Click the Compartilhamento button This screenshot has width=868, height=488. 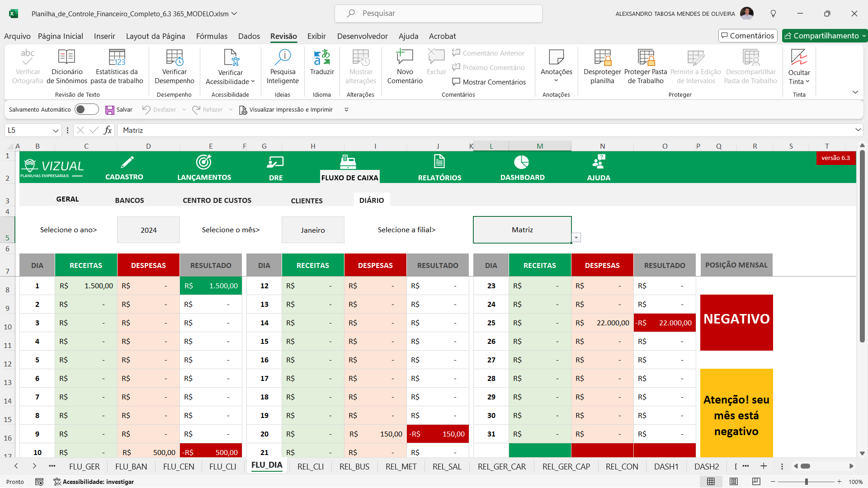click(821, 36)
